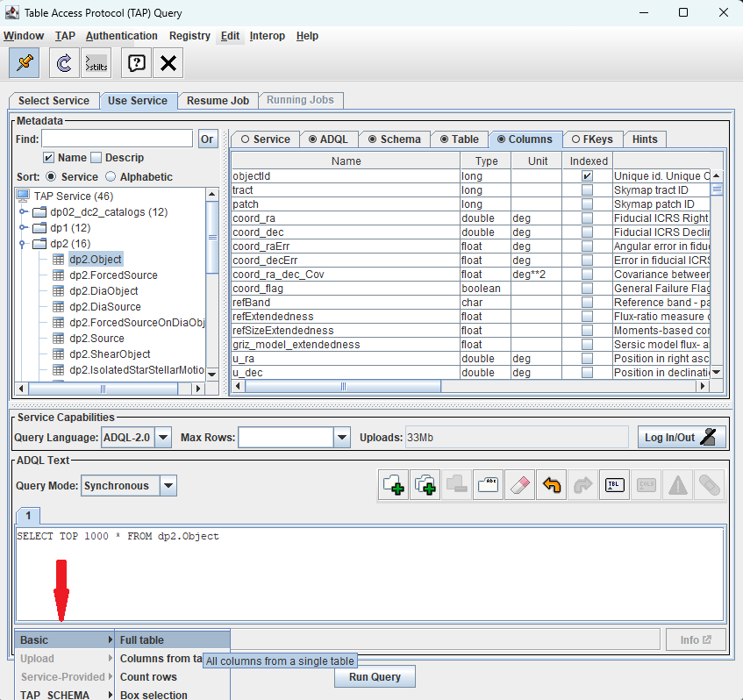
Task: Click the Name column header
Action: click(346, 161)
